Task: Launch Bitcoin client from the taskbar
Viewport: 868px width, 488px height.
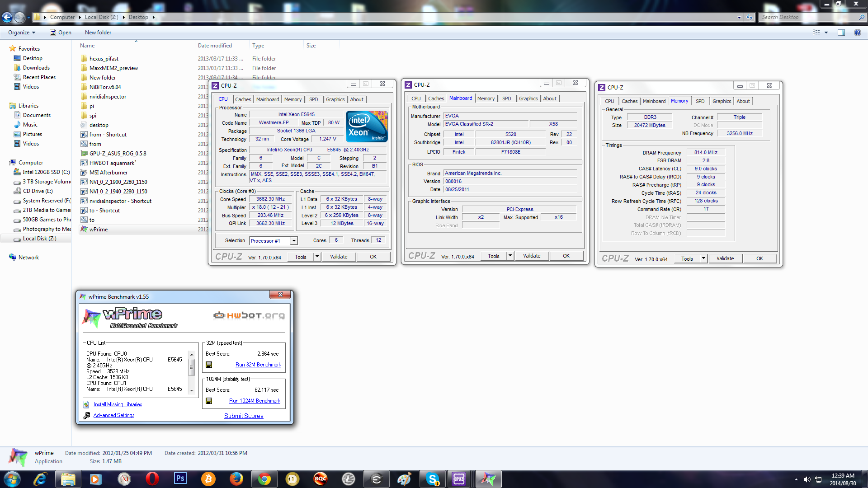Action: [x=208, y=479]
